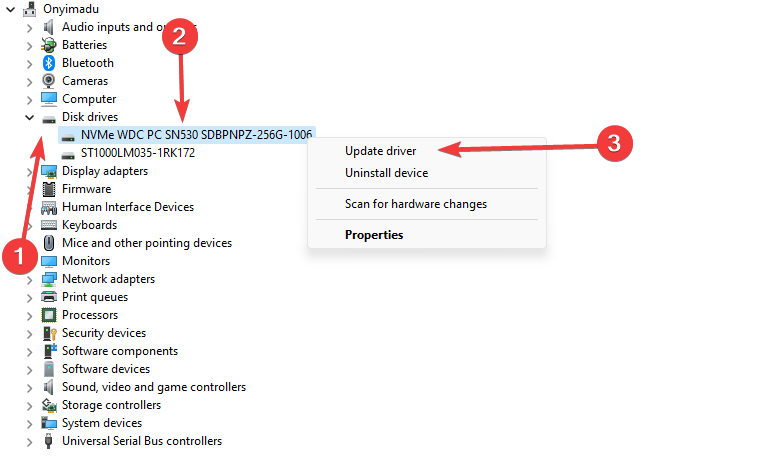Choose Uninstall device from context menu

pos(386,173)
